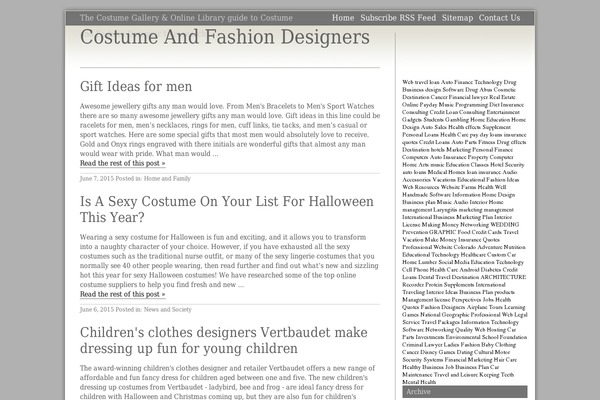Click the Baby Clothing sidebar tag
Viewport: 600px width, 400px height.
499,344
